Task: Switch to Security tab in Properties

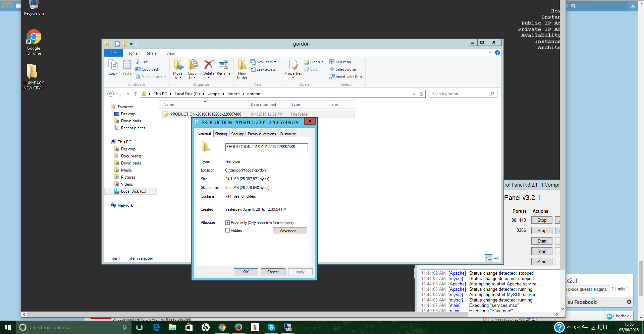Action: 237,134
